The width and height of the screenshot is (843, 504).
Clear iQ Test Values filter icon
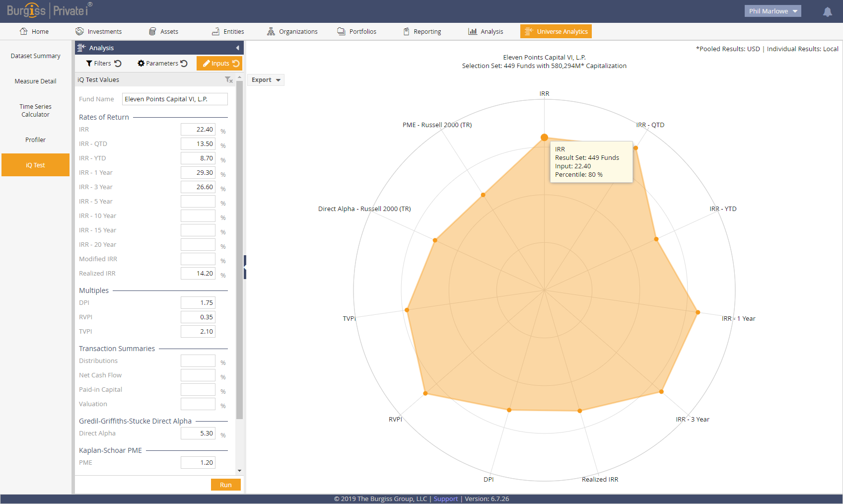(x=229, y=80)
